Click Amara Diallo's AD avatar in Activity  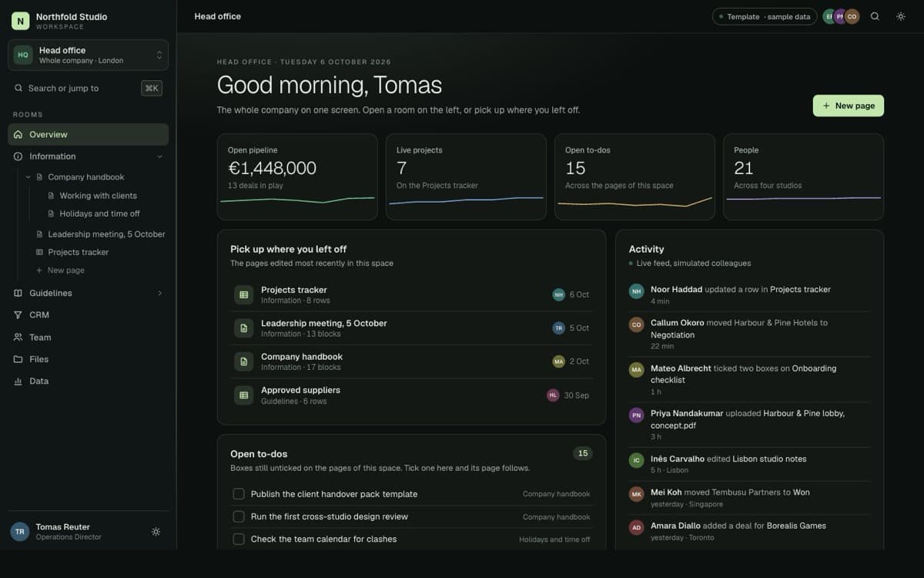(x=636, y=527)
